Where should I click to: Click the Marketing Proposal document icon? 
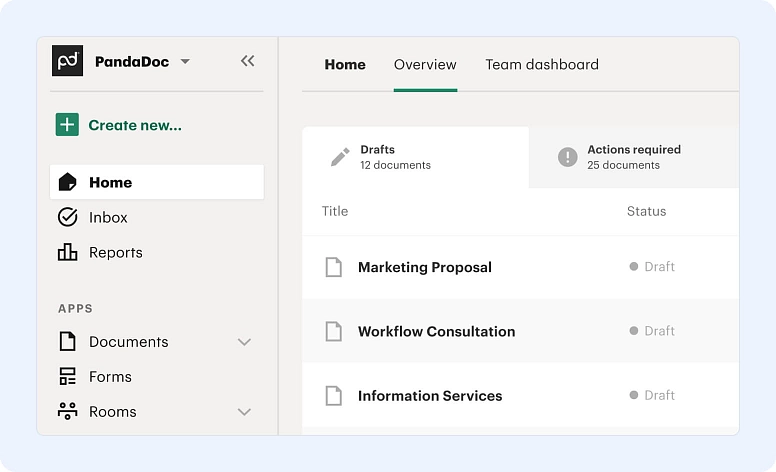(333, 267)
